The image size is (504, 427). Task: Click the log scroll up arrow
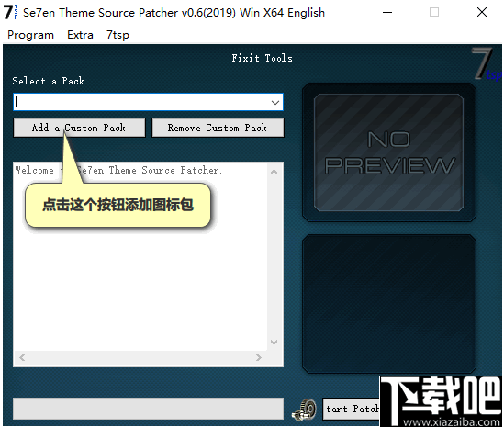tap(274, 172)
